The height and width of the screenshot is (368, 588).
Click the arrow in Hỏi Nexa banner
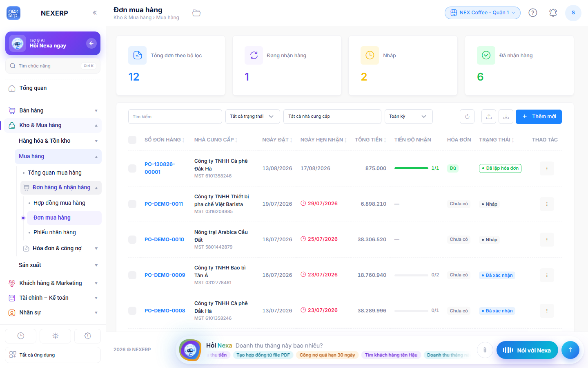(91, 43)
